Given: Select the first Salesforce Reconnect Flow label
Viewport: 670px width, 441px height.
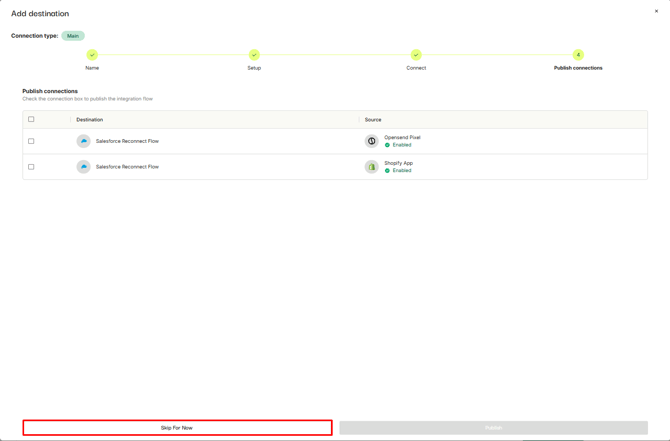Looking at the screenshot, I should 127,141.
